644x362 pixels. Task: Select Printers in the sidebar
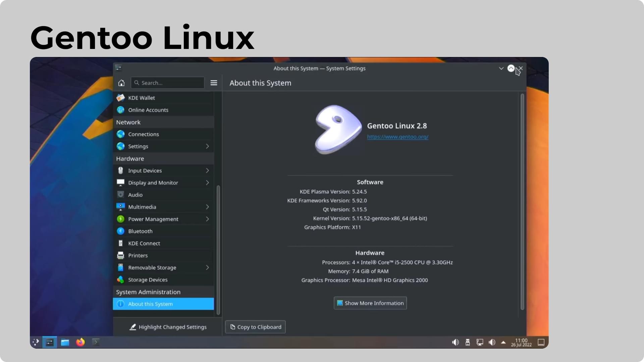point(163,255)
